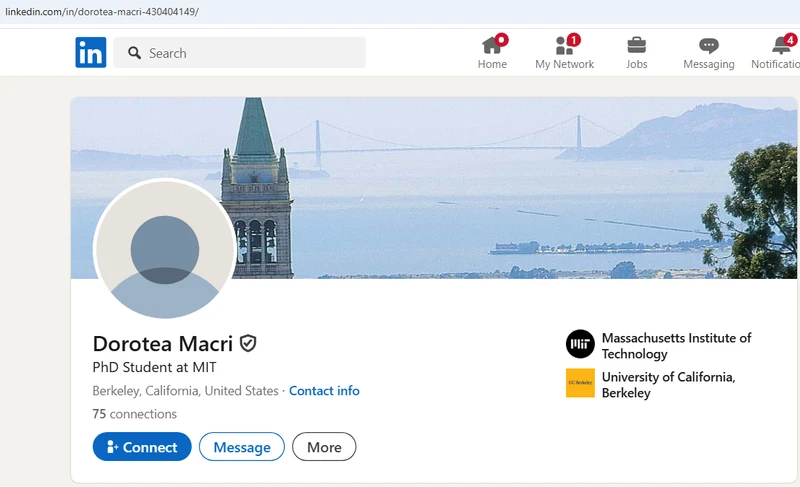Open University of California, Berkeley link
This screenshot has width=800, height=487.
(668, 385)
